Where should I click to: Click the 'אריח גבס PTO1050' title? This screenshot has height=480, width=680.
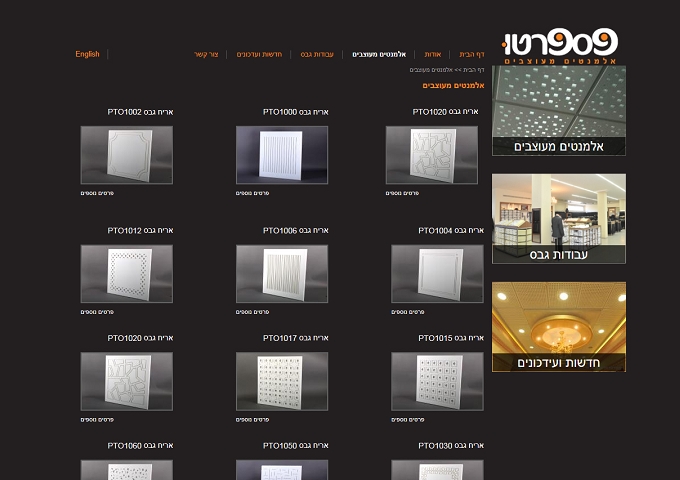(295, 445)
